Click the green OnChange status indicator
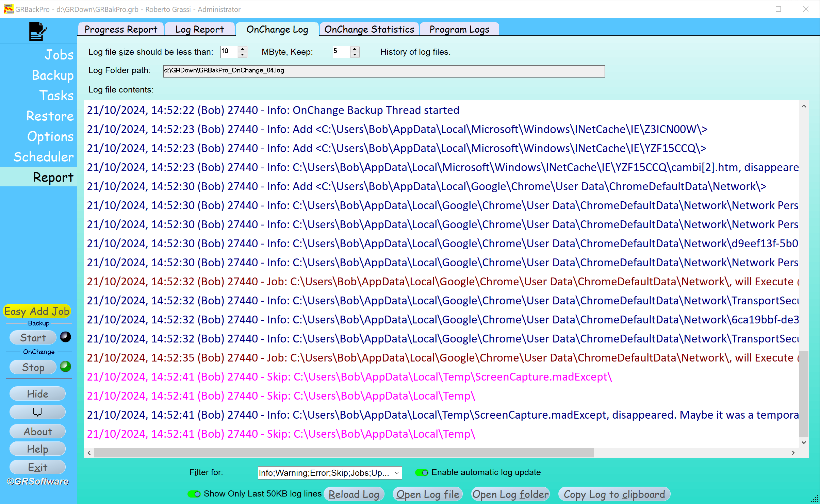Screen dimensions: 820x504 pyautogui.click(x=65, y=366)
